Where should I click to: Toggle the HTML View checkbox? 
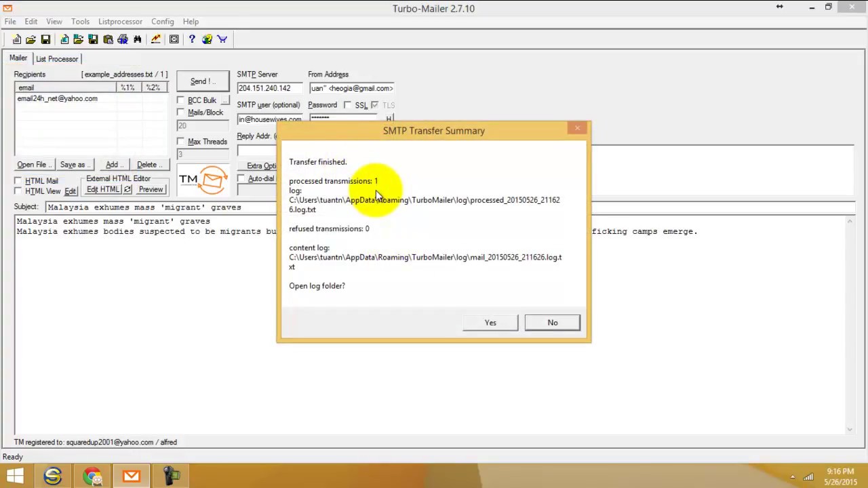click(18, 191)
